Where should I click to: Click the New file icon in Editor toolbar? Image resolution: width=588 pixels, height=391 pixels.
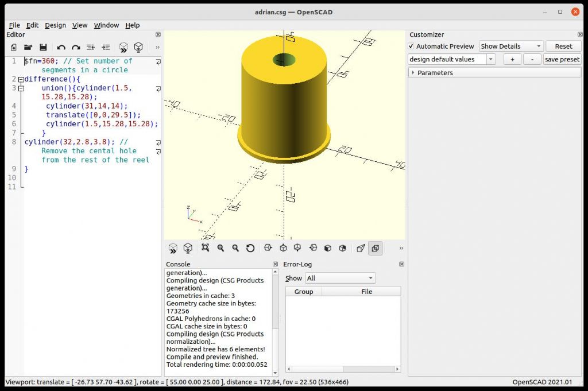coord(14,47)
